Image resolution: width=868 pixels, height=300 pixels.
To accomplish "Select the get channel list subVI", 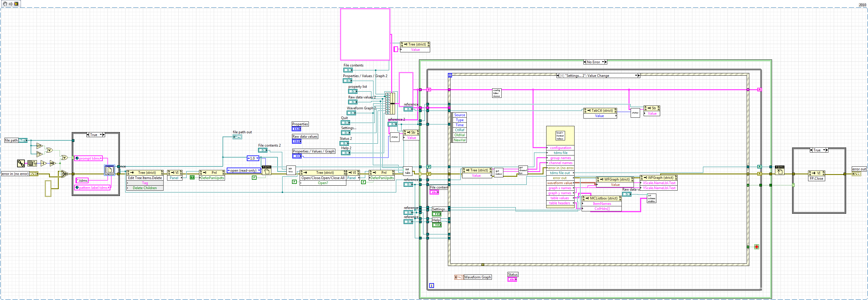I will pyautogui.click(x=523, y=171).
